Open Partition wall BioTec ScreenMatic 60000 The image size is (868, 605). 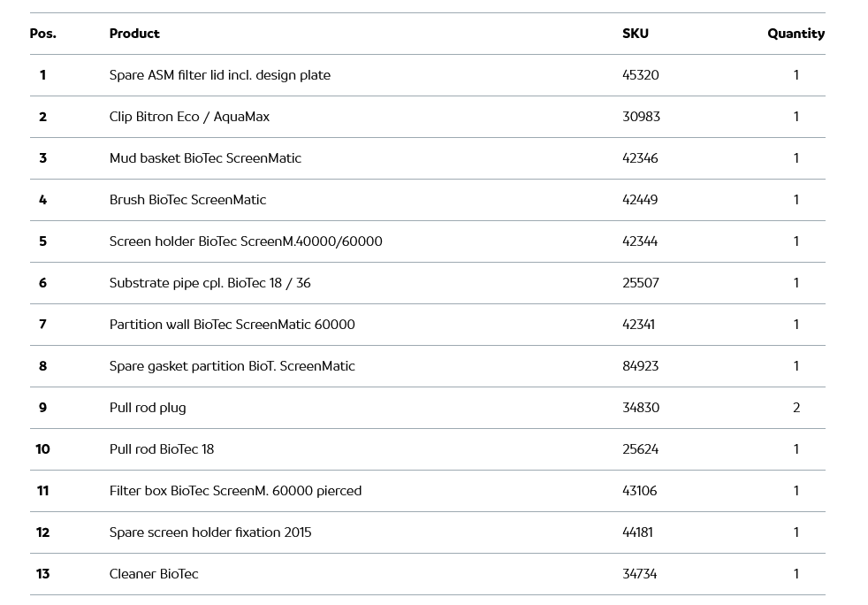pyautogui.click(x=232, y=325)
